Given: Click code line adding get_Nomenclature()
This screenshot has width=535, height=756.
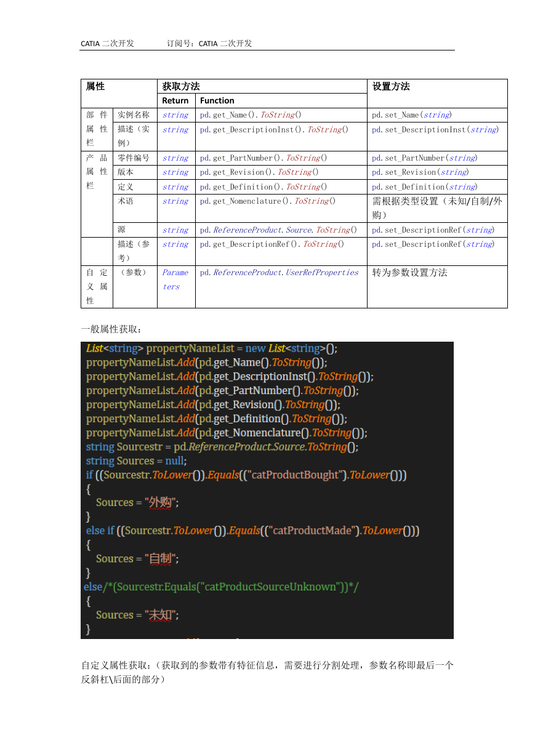Looking at the screenshot, I should tap(227, 433).
